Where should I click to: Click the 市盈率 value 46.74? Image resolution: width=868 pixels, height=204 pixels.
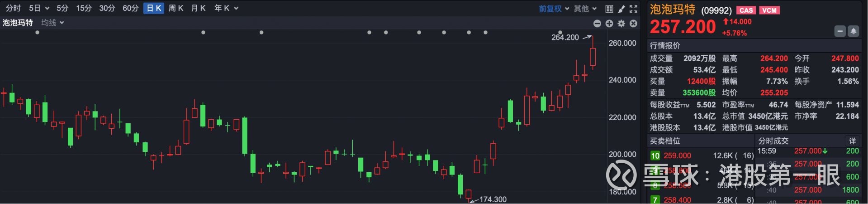pos(778,105)
